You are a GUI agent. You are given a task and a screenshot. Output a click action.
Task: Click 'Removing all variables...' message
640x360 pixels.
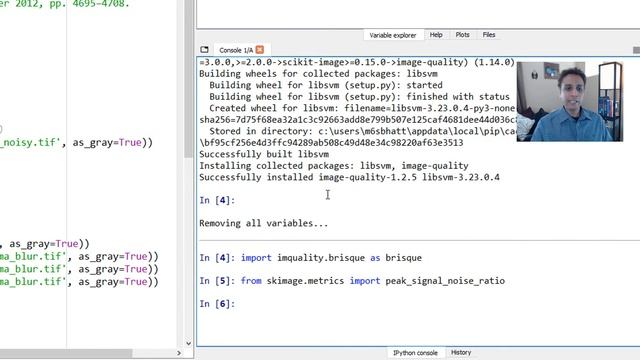[263, 223]
